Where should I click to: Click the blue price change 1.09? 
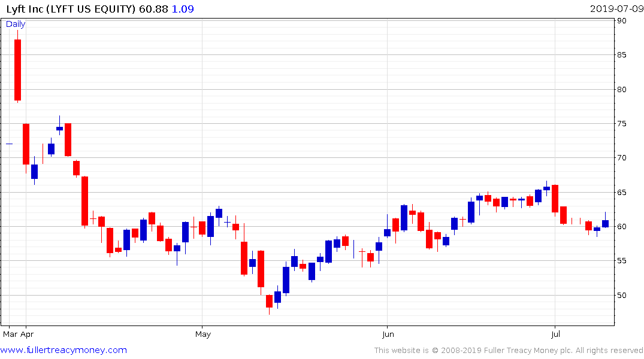click(x=183, y=9)
